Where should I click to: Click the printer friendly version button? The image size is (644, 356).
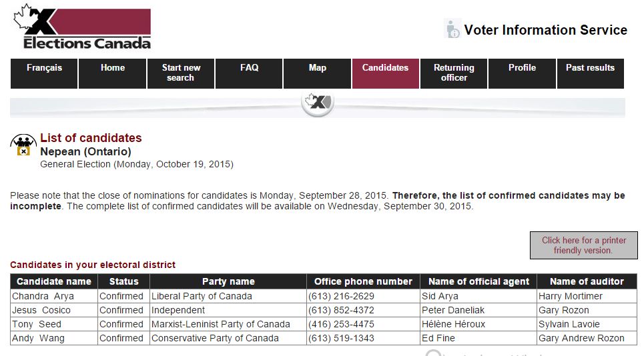pos(584,245)
